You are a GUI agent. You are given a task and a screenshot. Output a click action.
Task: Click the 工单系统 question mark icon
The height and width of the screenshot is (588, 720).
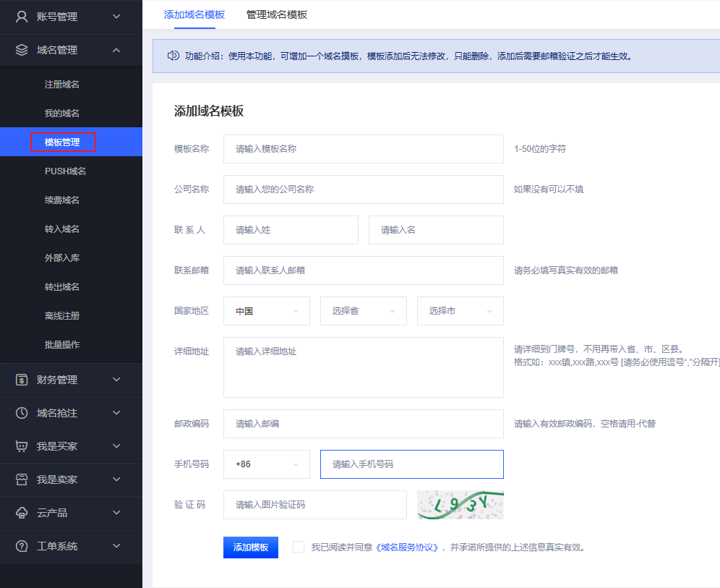pos(22,546)
